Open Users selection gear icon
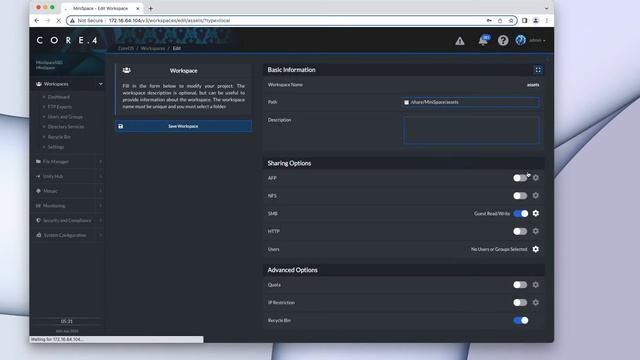640x360 pixels. click(536, 249)
